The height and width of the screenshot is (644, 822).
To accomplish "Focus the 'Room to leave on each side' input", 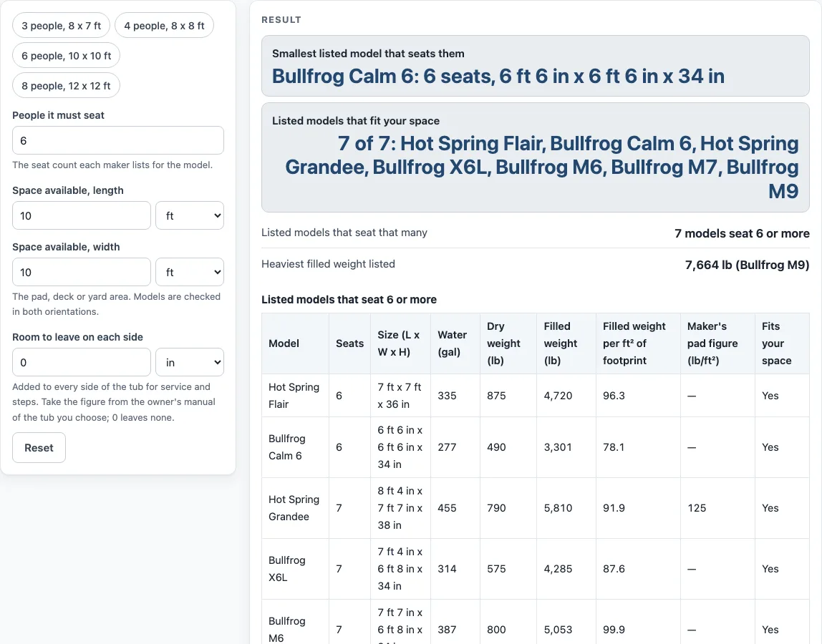I will click(81, 362).
